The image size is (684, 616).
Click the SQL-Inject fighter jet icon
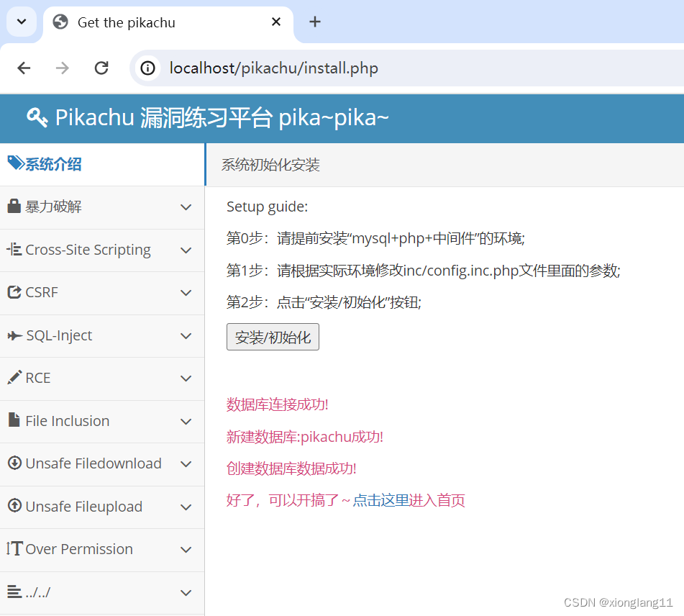[15, 335]
